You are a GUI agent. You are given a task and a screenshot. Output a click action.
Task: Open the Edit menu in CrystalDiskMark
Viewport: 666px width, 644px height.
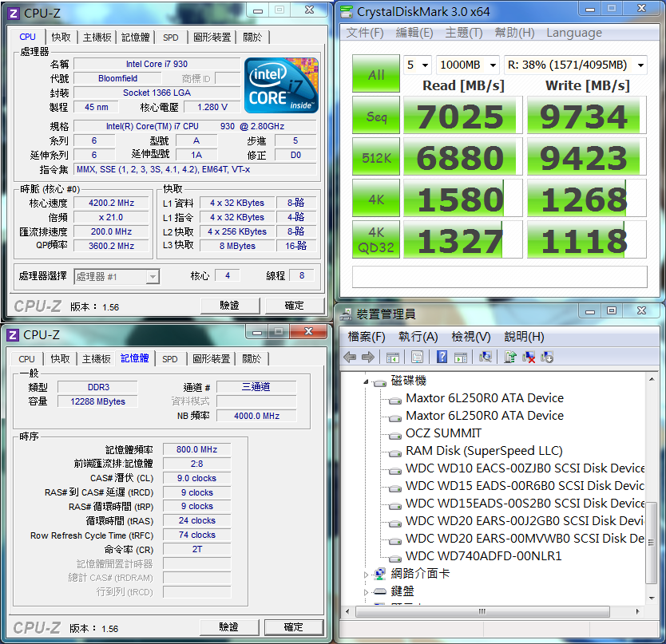coord(414,33)
